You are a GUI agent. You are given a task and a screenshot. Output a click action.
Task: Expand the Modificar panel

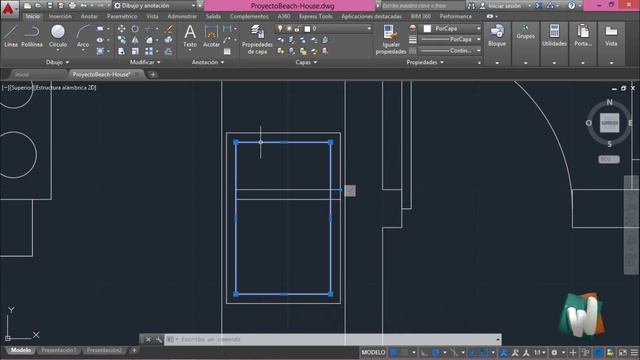click(145, 62)
